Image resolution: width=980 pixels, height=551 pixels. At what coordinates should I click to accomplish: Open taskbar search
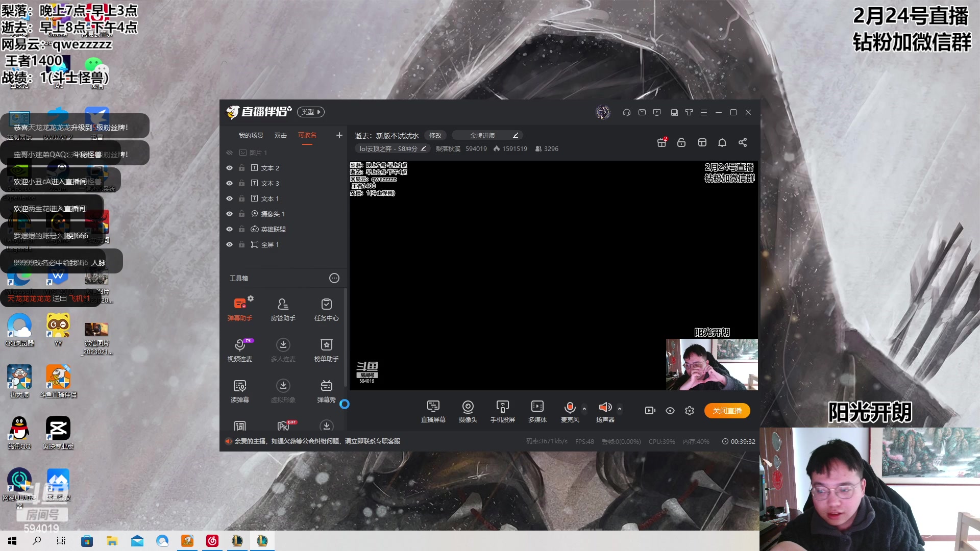pos(37,541)
